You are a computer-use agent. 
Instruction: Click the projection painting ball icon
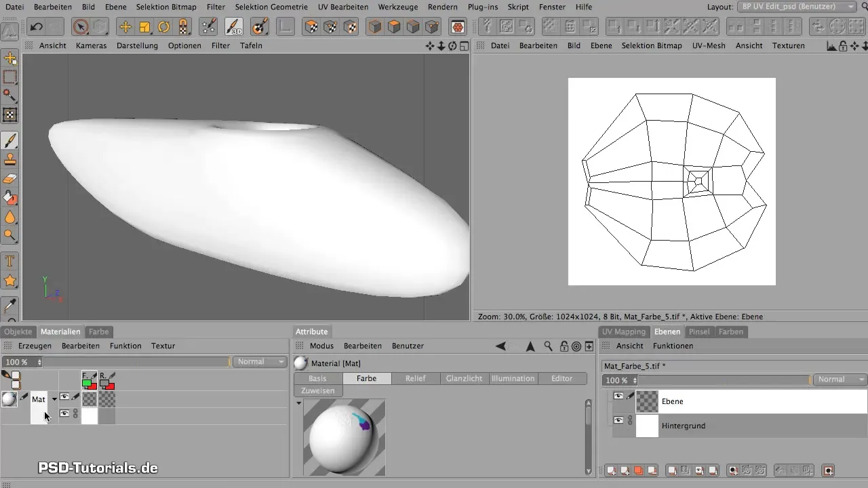click(x=259, y=27)
